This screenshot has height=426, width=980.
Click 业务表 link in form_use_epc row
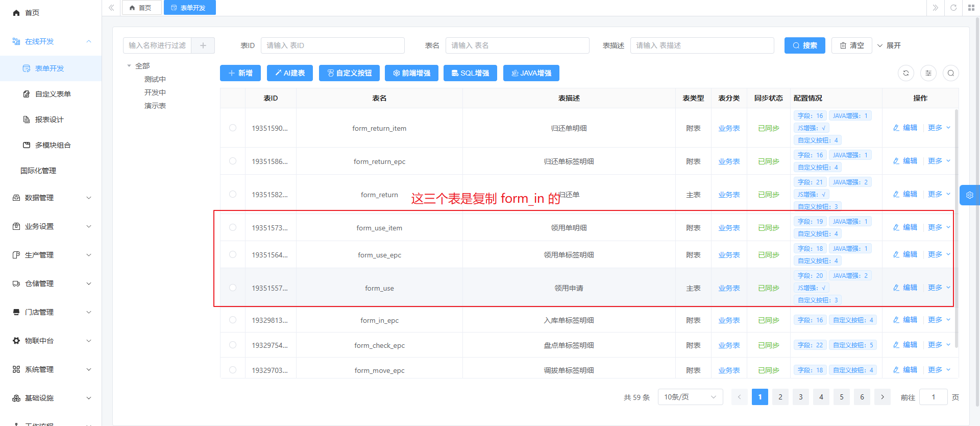point(729,255)
